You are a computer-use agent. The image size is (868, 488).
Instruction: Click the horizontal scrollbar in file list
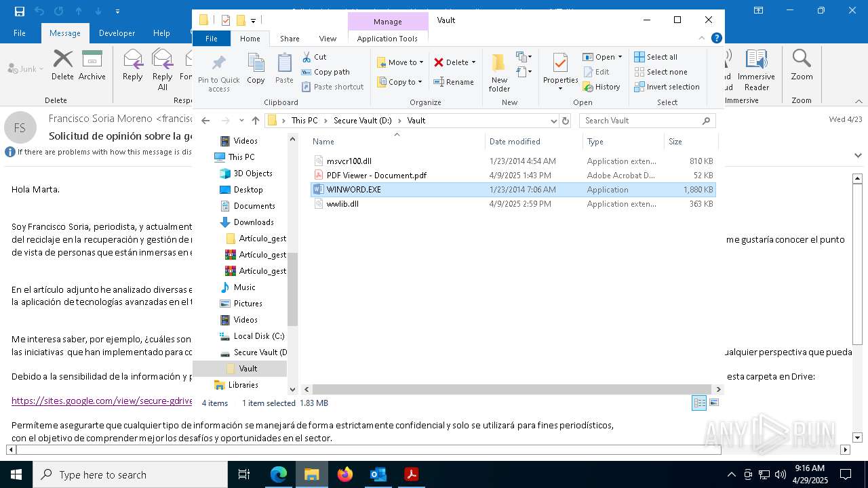coord(512,390)
